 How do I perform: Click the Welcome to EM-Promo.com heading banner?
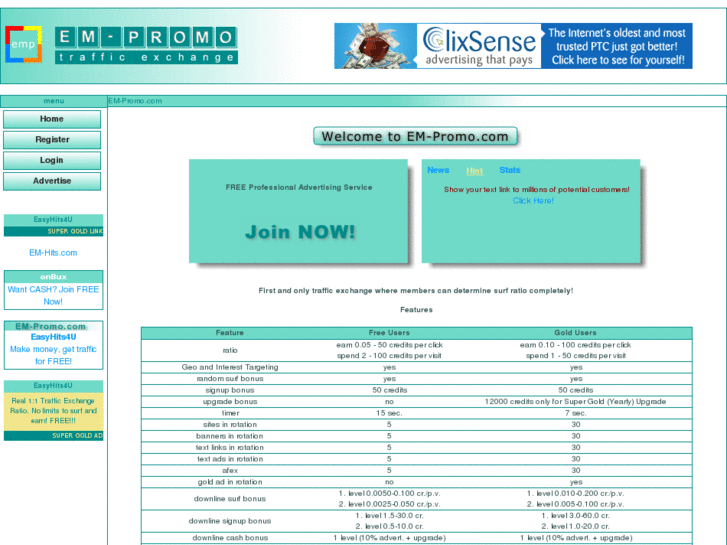(415, 136)
